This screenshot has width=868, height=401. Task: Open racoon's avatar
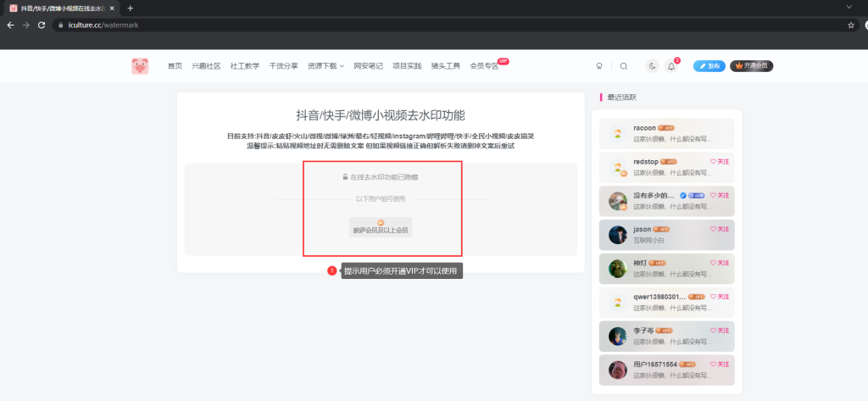click(x=618, y=133)
